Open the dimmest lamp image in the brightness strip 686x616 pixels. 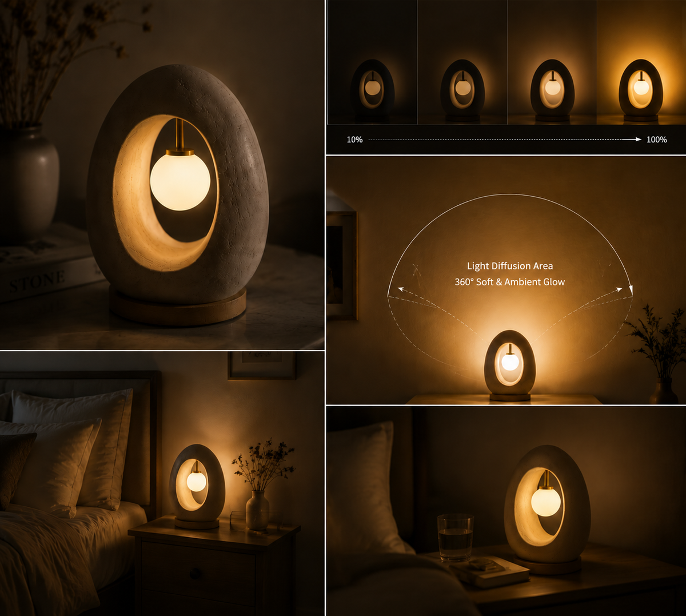pos(372,62)
